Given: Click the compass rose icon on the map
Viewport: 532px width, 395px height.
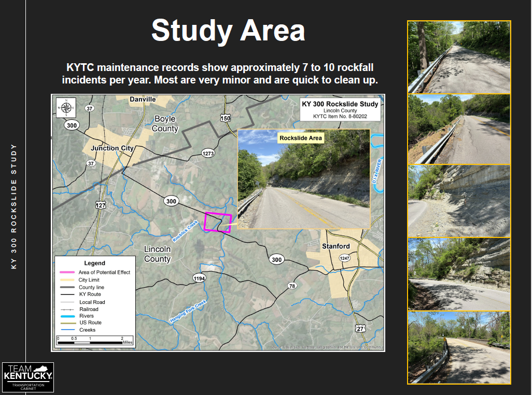Looking at the screenshot, I should [66, 108].
